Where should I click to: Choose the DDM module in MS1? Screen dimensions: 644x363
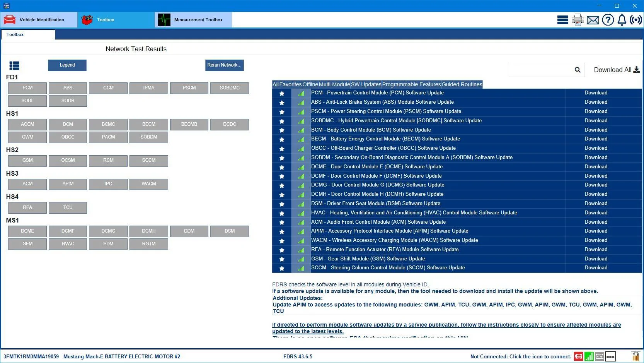pos(189,231)
